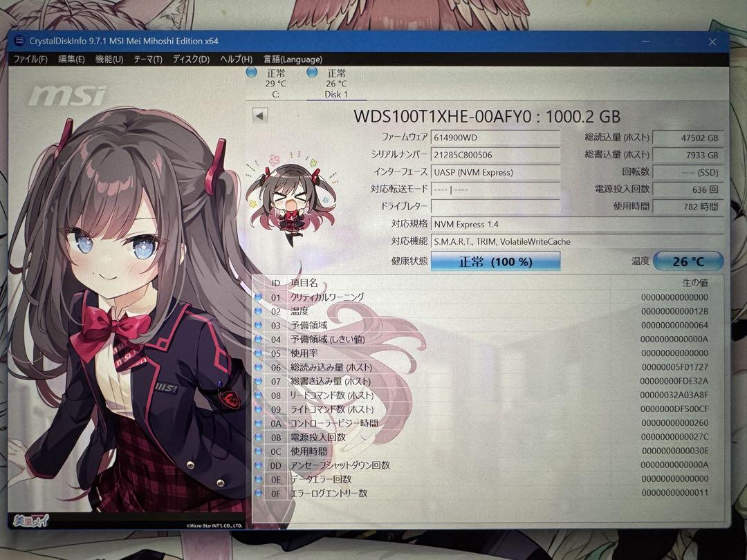The image size is (747, 560).
Task: Select the リードコマンド数 (ホスト) attribute name
Action: (331, 395)
